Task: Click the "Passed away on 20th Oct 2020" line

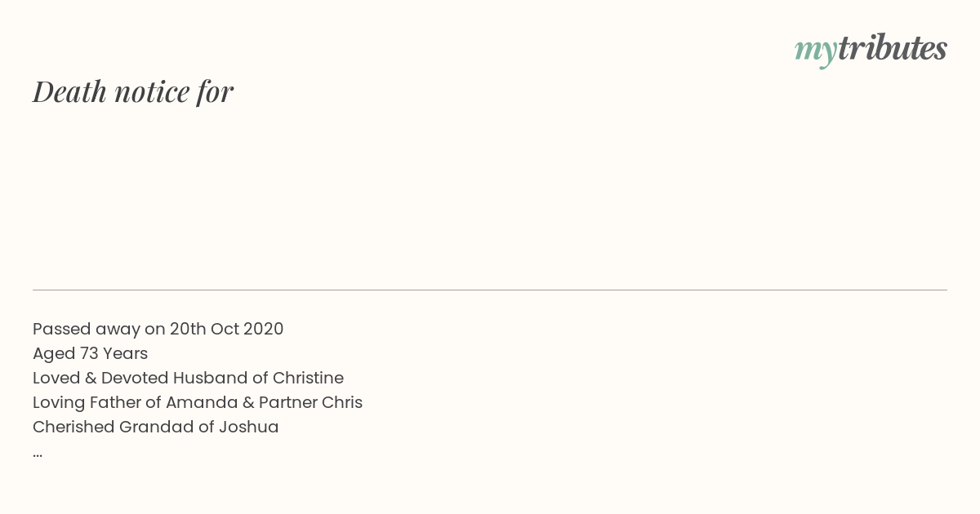Action: [x=158, y=329]
